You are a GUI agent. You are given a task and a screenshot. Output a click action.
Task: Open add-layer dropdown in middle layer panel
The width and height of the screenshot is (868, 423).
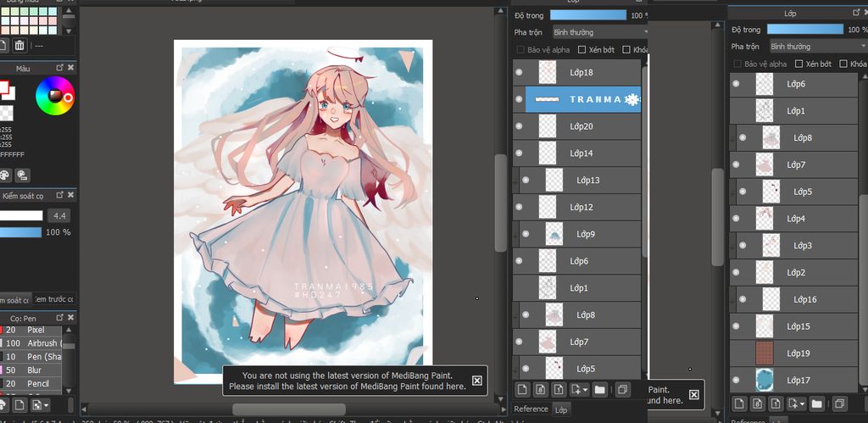pyautogui.click(x=579, y=390)
